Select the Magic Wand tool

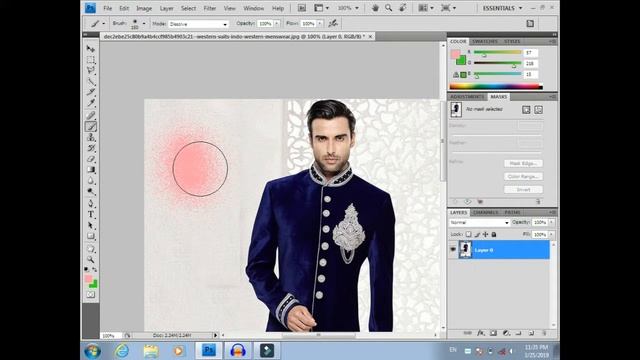91,82
